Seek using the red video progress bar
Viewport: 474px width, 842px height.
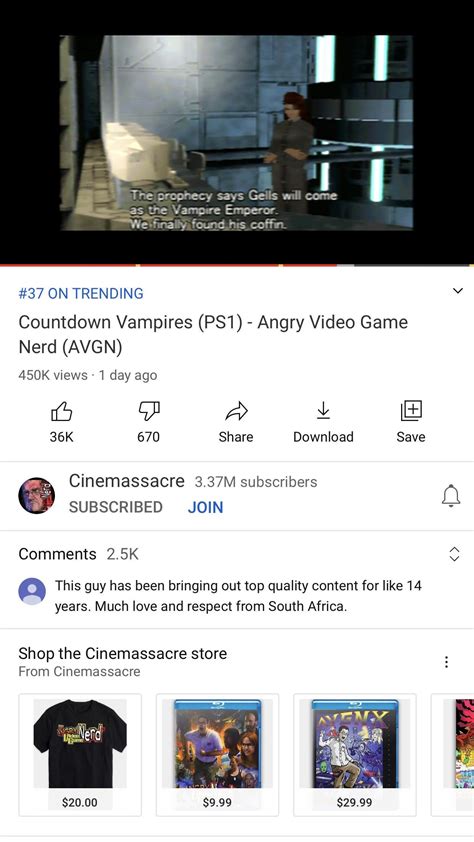(x=237, y=265)
